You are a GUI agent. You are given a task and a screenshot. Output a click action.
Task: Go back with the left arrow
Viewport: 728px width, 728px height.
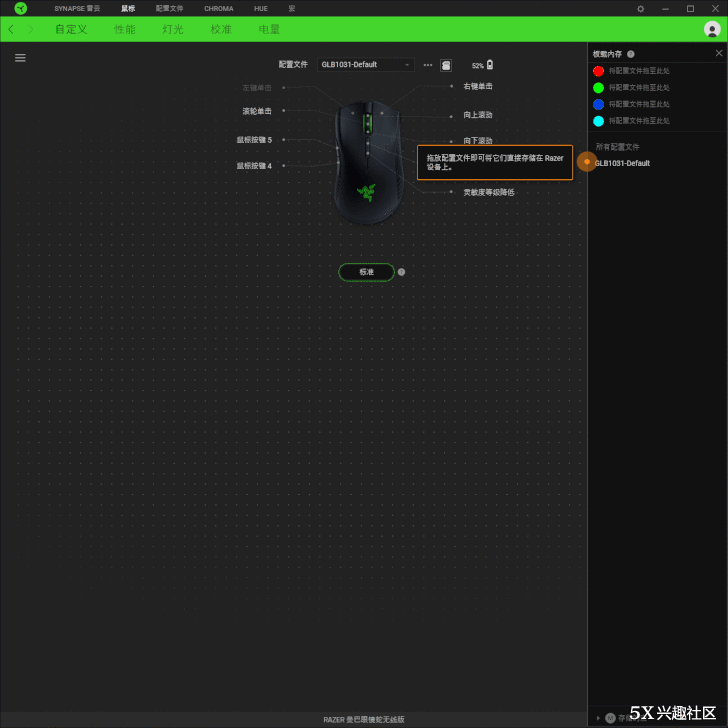[x=11, y=29]
